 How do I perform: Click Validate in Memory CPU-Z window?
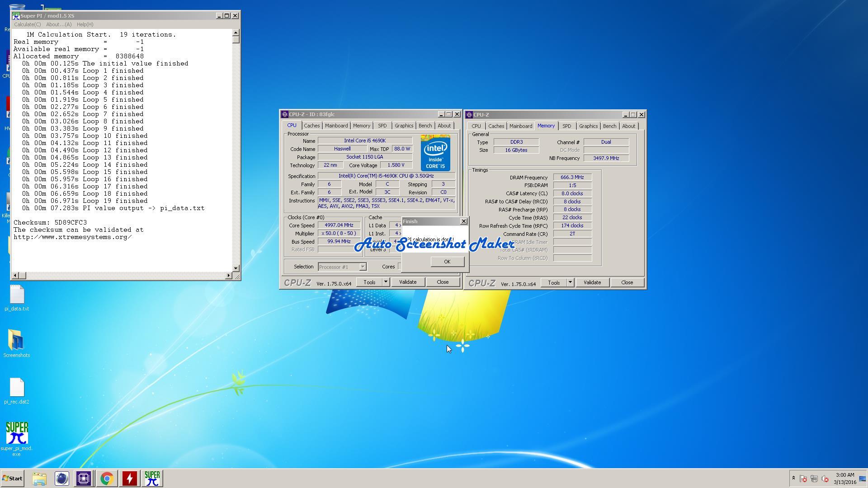592,282
